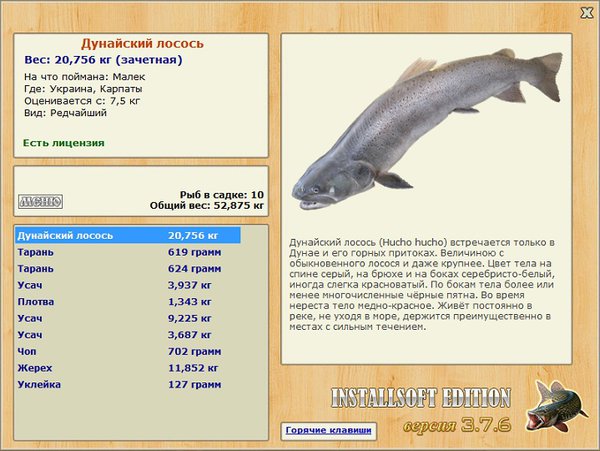The image size is (600, 451).
Task: Pick the Жерех 11,852 кг entry
Action: tap(128, 368)
